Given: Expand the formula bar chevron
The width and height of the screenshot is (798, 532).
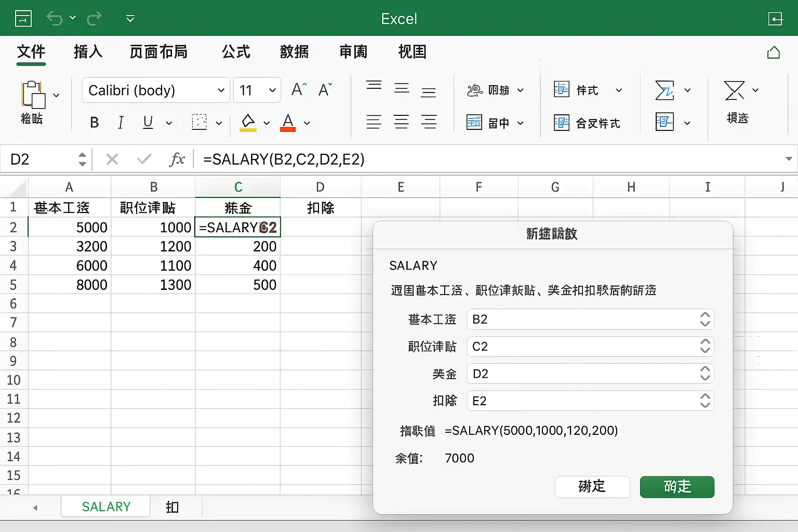Looking at the screenshot, I should pos(789,159).
